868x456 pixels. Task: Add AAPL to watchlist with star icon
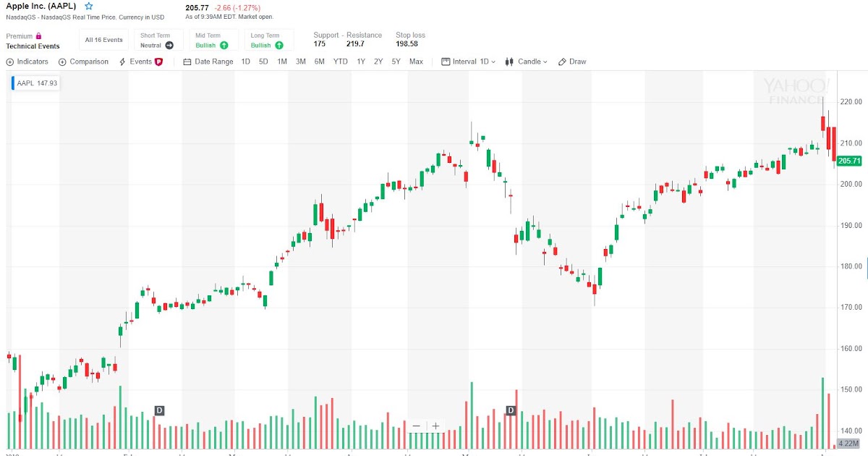[89, 6]
